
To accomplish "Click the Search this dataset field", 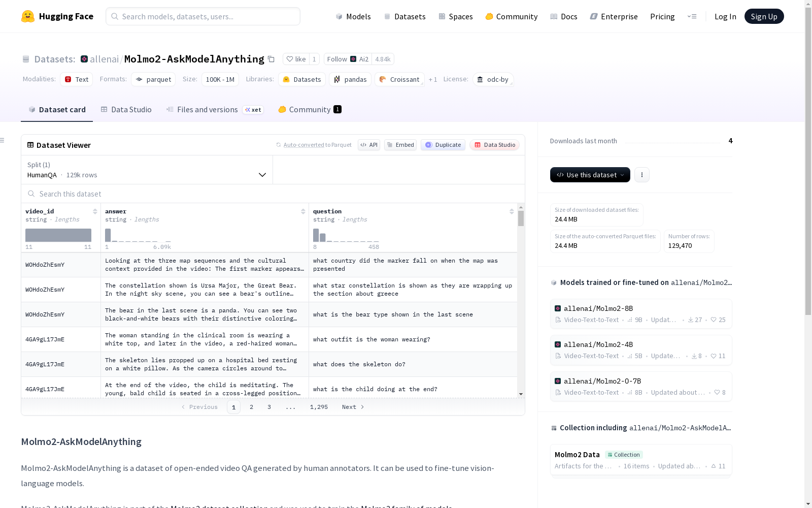I will coord(273,194).
